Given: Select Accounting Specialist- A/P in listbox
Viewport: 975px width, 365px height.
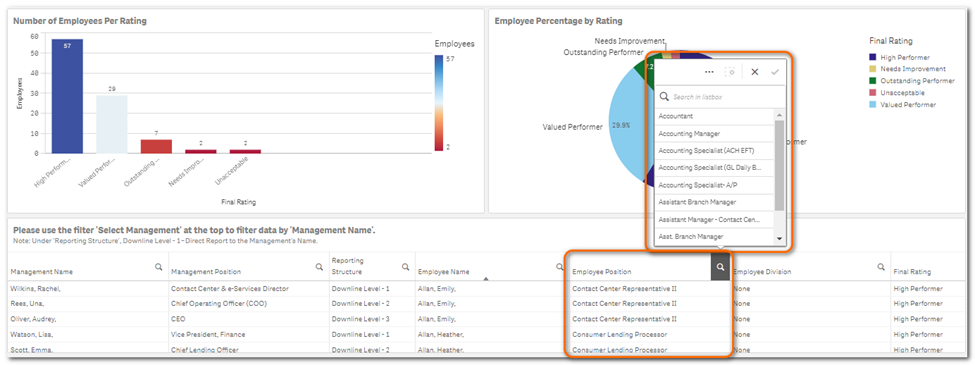Looking at the screenshot, I should [714, 185].
